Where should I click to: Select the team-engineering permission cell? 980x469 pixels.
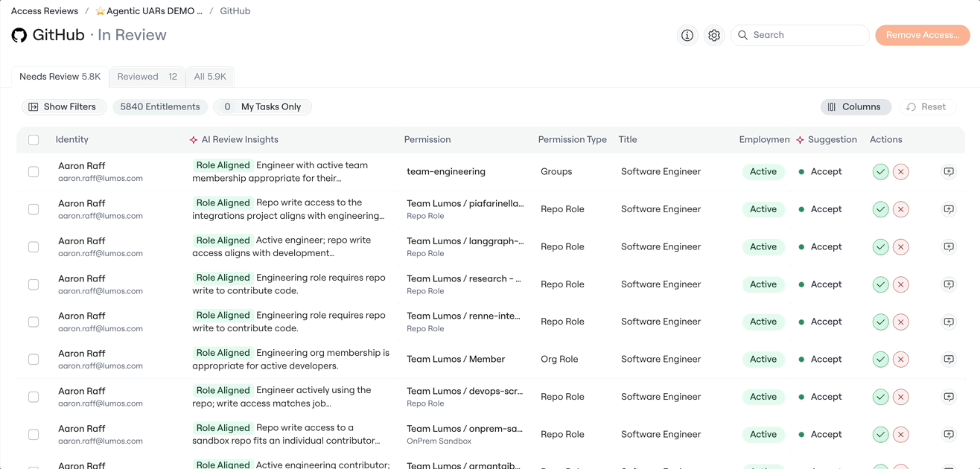pyautogui.click(x=446, y=172)
